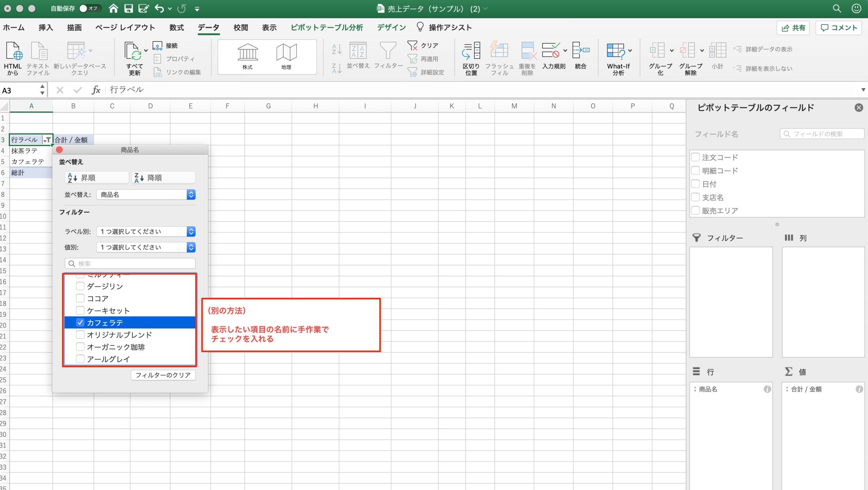
Task: Click the Home icon in the title bar
Action: (113, 8)
